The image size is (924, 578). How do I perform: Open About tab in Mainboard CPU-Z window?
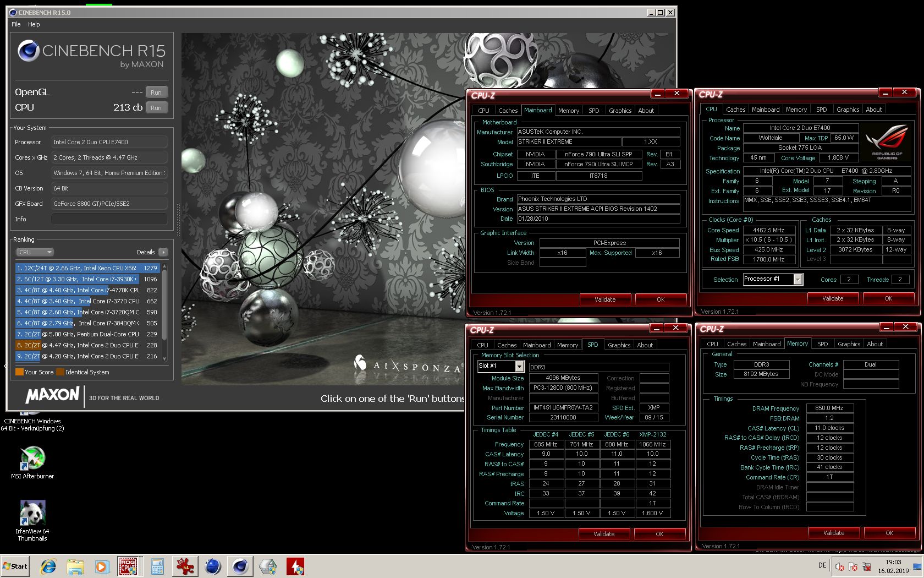(x=646, y=111)
